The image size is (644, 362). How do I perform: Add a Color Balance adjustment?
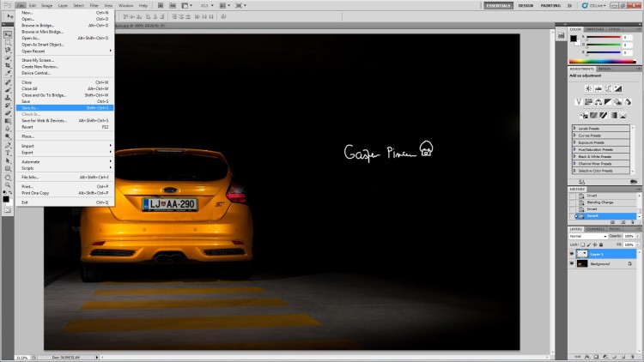(x=598, y=102)
